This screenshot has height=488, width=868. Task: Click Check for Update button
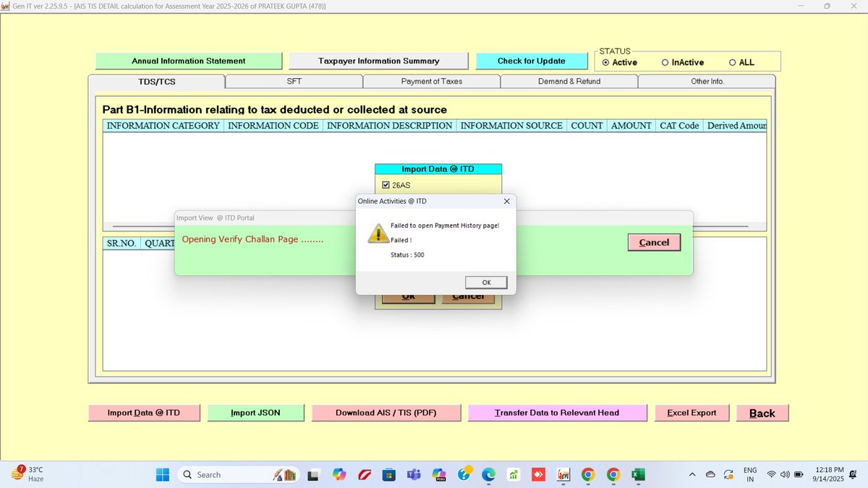coord(532,61)
